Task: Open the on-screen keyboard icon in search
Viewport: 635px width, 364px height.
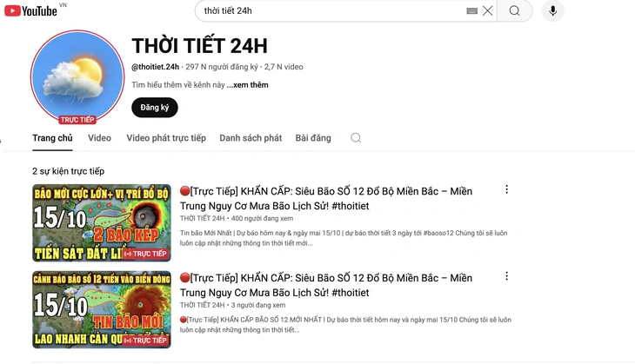Action: (471, 11)
